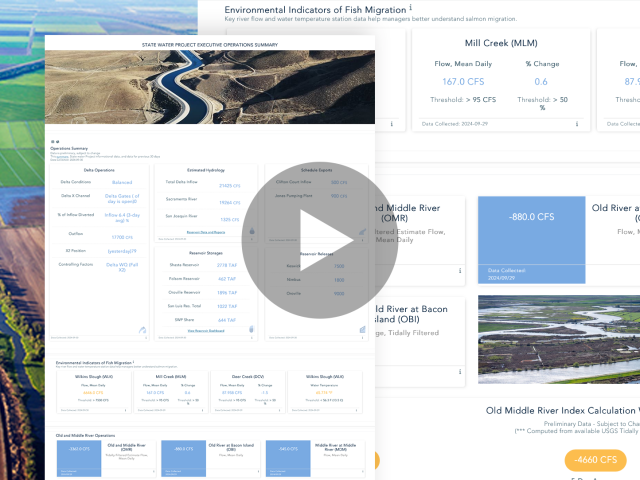Click info icon on card left of Mill Creek
The image size is (640, 480).
pos(392,124)
